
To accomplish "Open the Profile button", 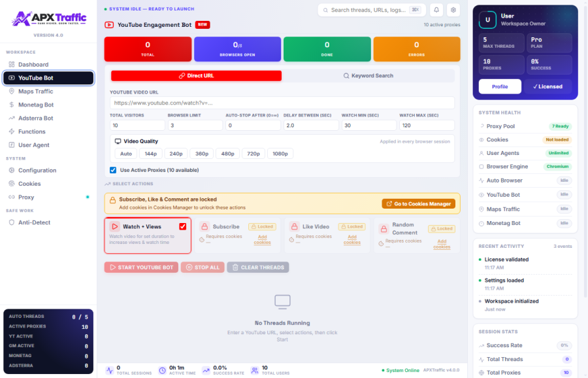I will pos(500,86).
